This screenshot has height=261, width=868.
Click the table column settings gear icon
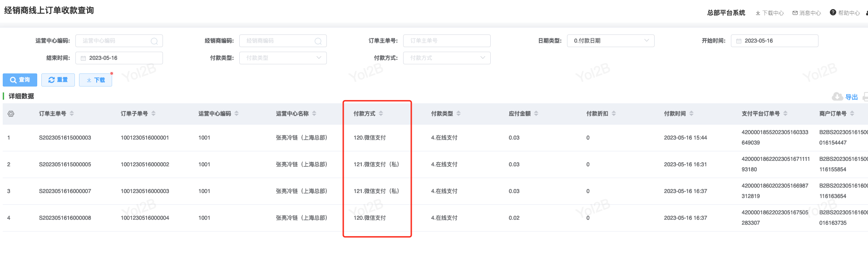(x=11, y=114)
